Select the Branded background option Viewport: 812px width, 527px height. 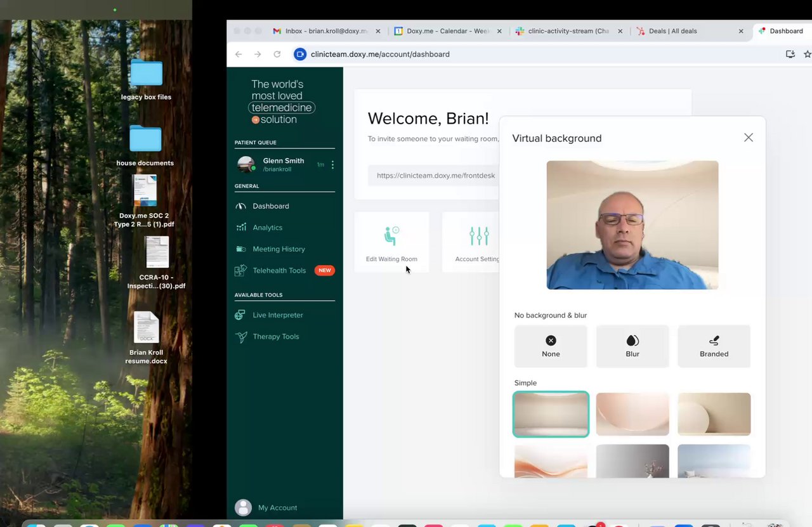click(x=714, y=346)
